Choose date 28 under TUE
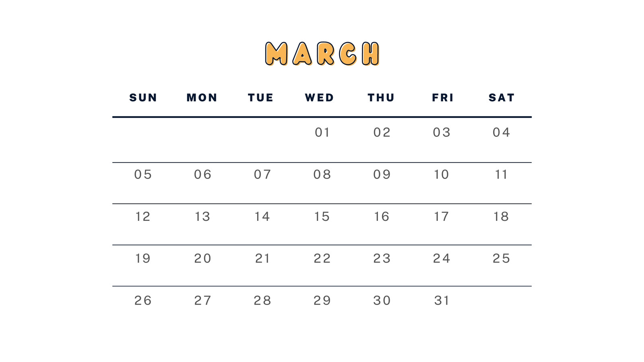 click(x=262, y=300)
